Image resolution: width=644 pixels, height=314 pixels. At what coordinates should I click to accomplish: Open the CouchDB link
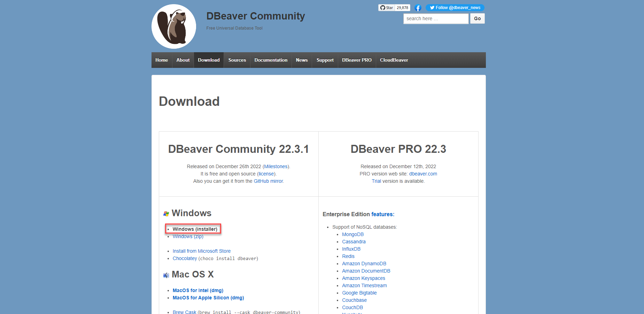coord(352,307)
